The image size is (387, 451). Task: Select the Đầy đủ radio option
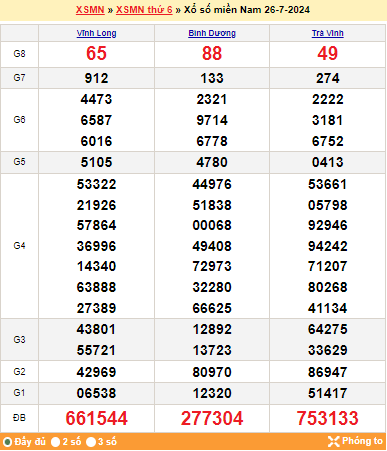point(7,442)
